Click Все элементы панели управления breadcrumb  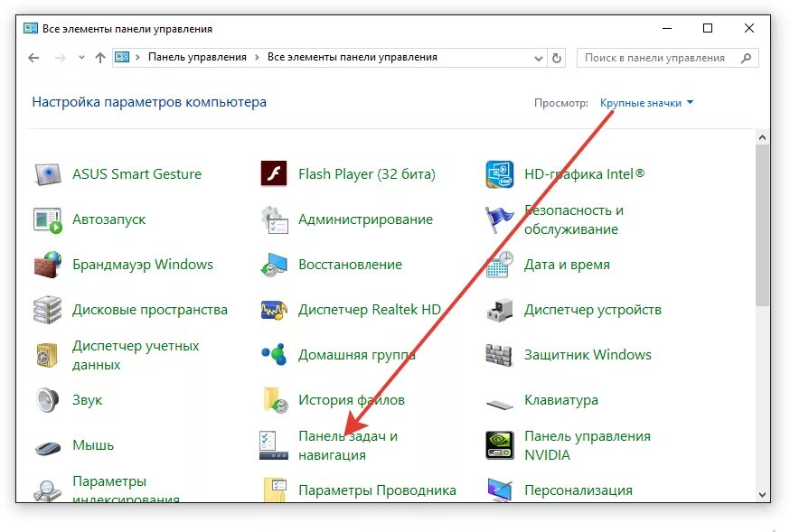pos(353,58)
